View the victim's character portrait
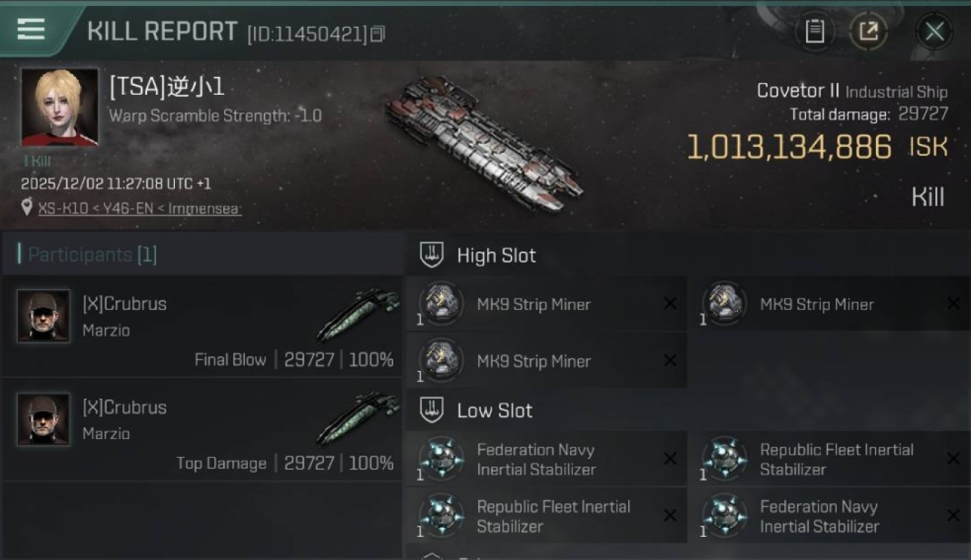The height and width of the screenshot is (560, 971). 60,107
